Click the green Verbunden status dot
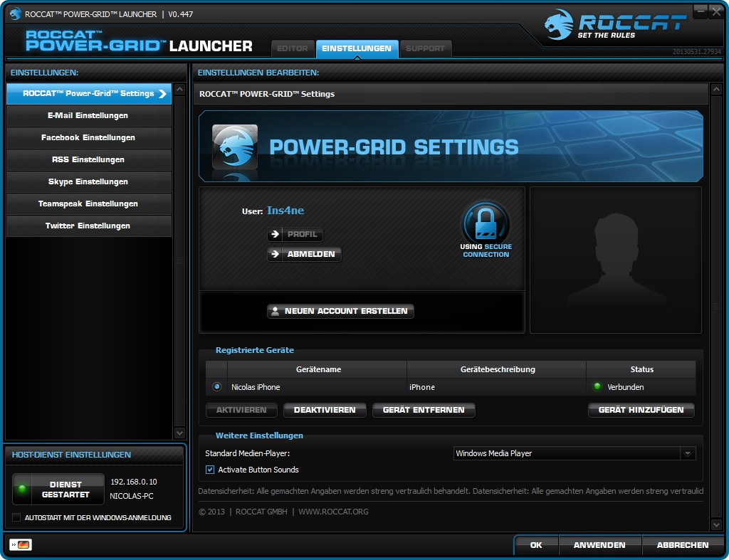Viewport: 729px width, 560px height. pyautogui.click(x=597, y=386)
